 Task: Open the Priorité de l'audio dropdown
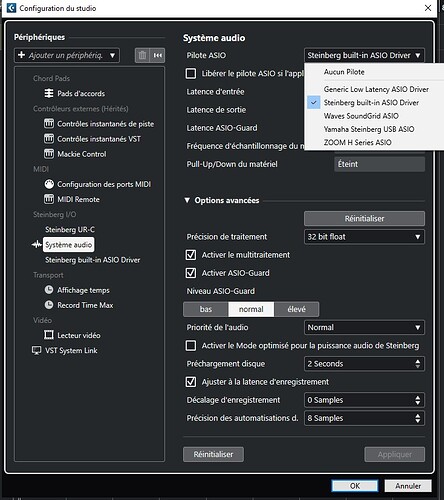[364, 328]
